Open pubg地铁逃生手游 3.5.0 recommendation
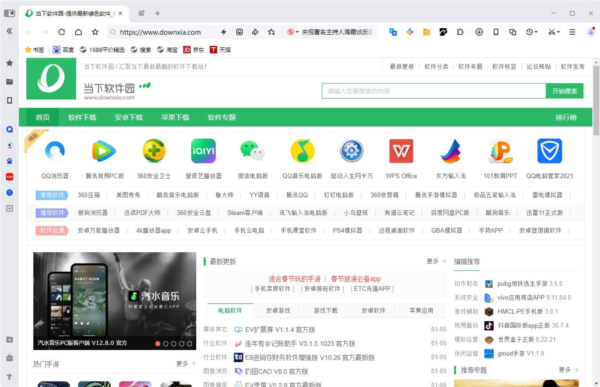600x387 pixels. (x=530, y=284)
